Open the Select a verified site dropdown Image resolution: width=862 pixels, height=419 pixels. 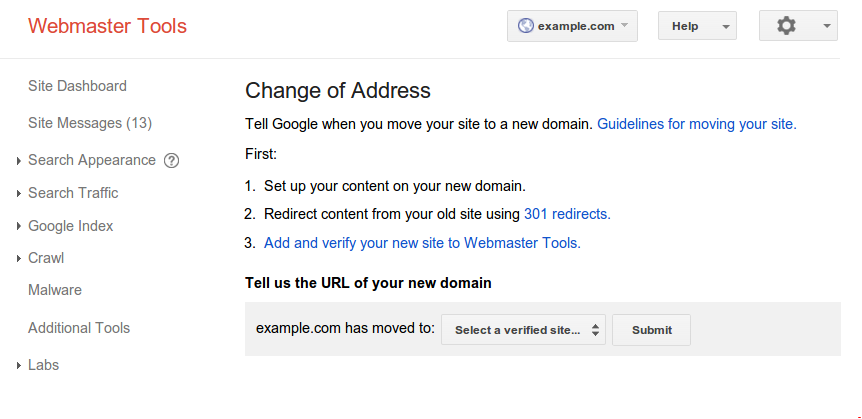tap(523, 330)
